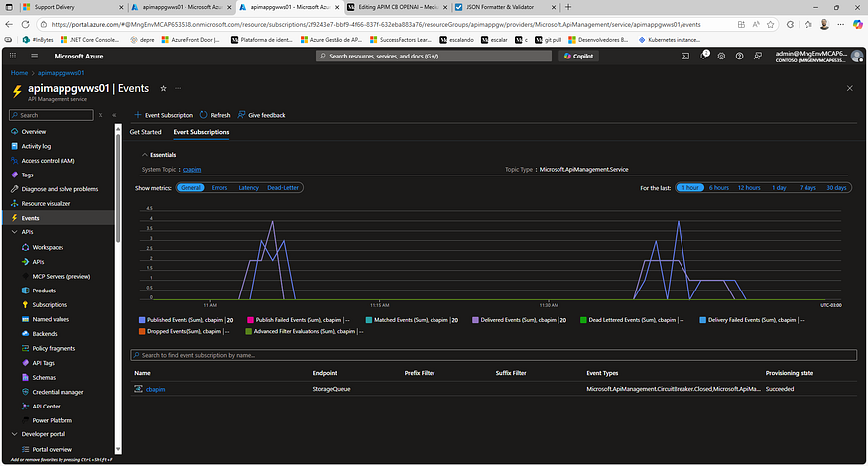Viewport: 868px width, 466px height.
Task: Close the Events blade with X
Action: (x=850, y=88)
